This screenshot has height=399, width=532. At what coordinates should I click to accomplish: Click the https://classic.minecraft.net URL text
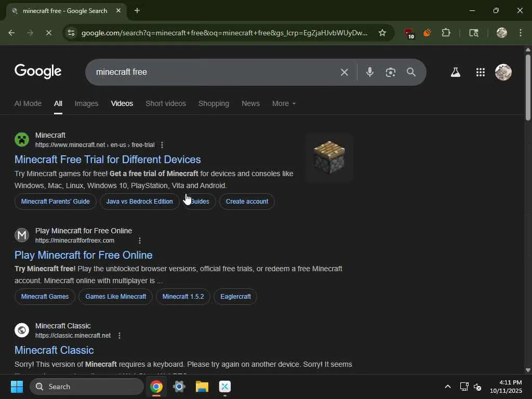point(73,336)
